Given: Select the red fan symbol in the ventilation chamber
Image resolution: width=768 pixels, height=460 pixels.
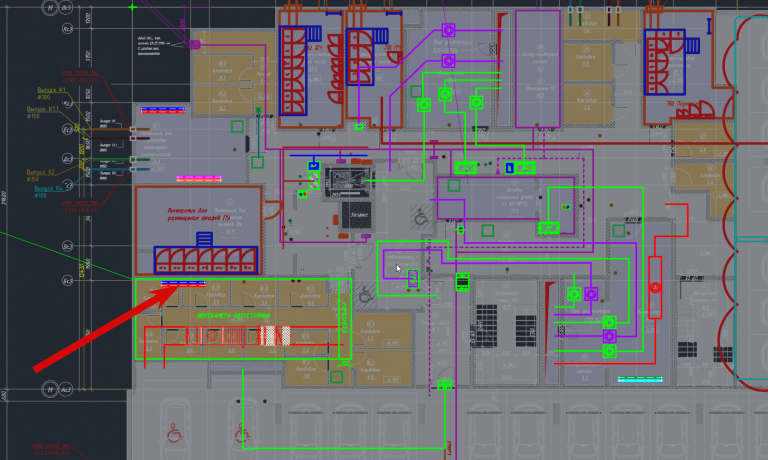Looking at the screenshot, I should pyautogui.click(x=211, y=337).
